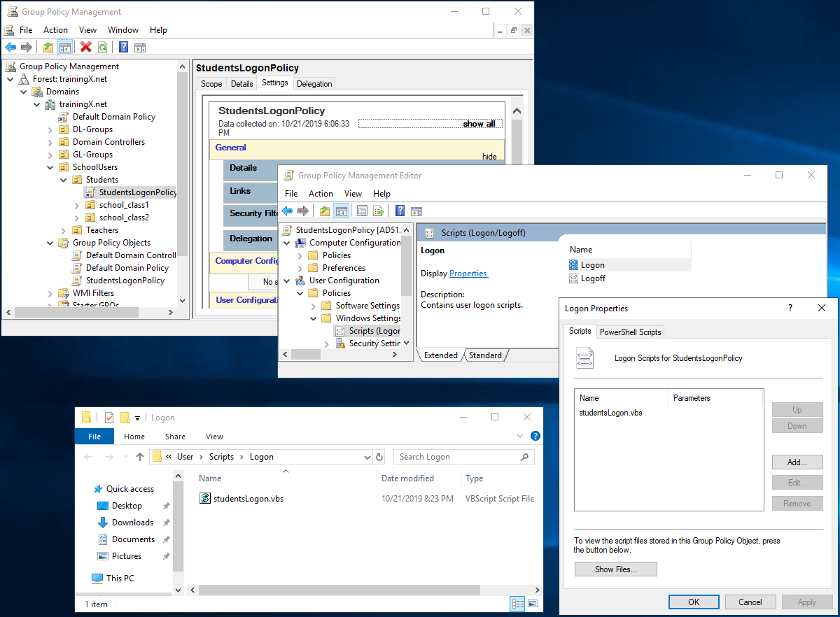Viewport: 840px width, 617px height.
Task: Click OK in Logon Properties
Action: click(694, 602)
